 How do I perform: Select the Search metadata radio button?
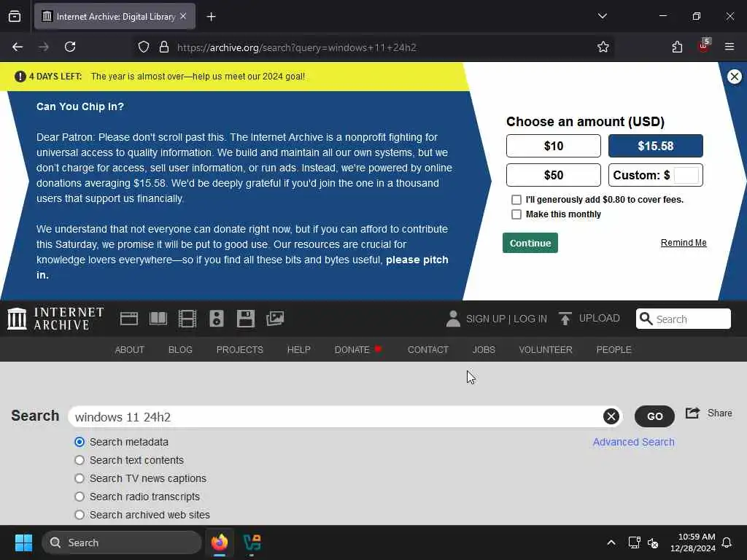coord(80,442)
